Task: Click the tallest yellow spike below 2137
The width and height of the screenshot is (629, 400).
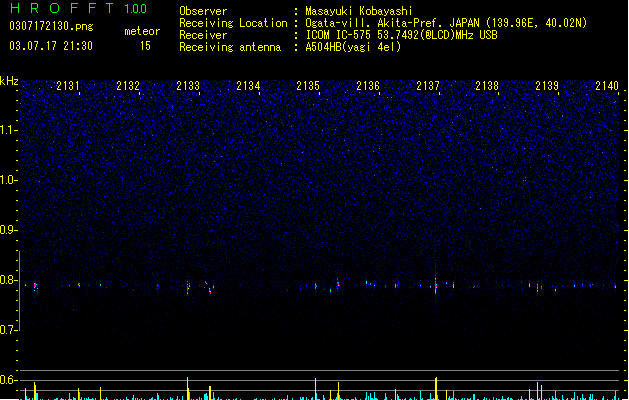Action: pyautogui.click(x=436, y=388)
